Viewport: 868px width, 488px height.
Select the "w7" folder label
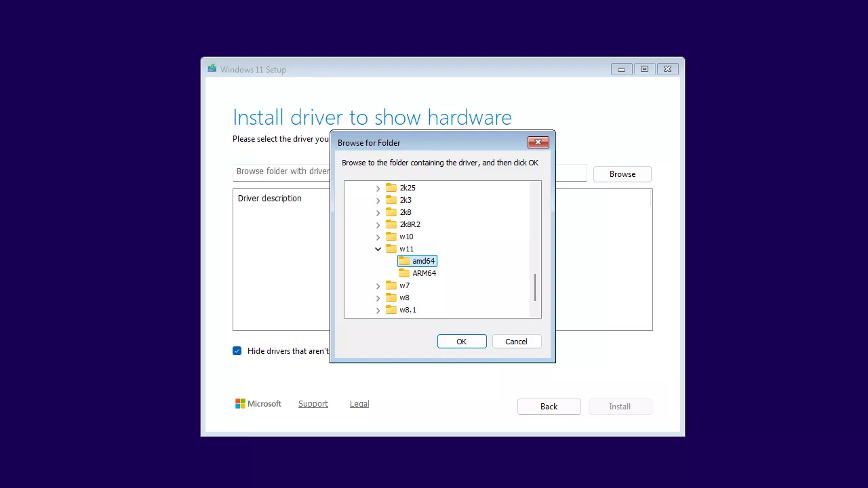point(405,285)
